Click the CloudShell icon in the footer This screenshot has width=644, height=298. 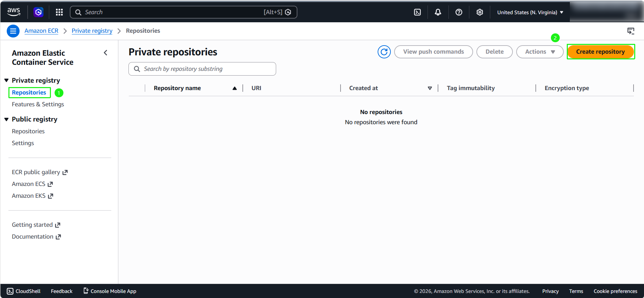coord(10,291)
